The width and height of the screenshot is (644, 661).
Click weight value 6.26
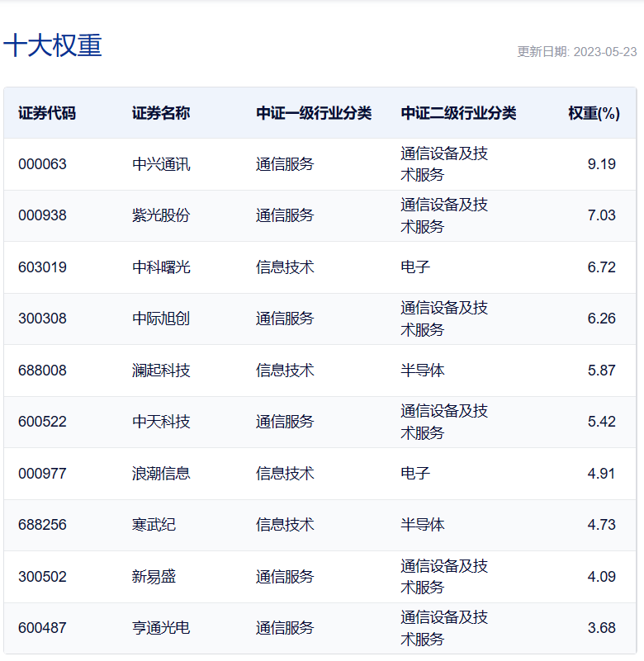(601, 319)
